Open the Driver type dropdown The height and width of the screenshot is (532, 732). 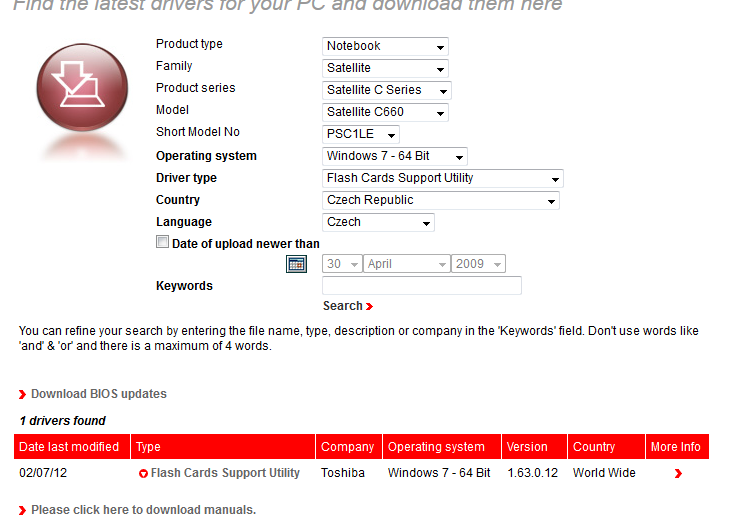(443, 178)
